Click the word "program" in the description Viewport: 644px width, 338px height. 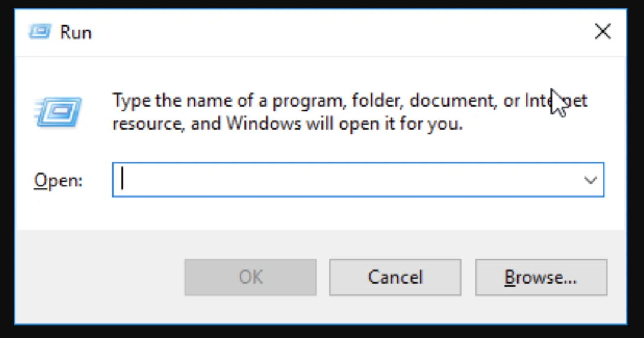click(x=307, y=101)
